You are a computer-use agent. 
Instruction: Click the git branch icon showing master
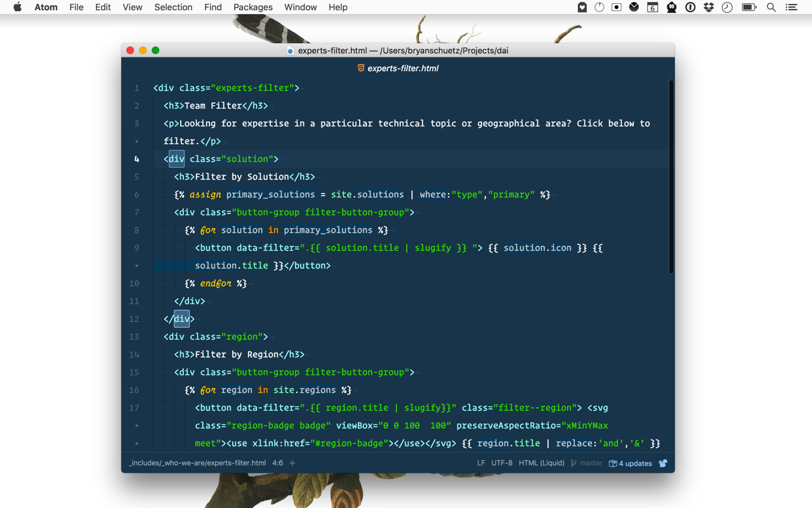click(573, 463)
